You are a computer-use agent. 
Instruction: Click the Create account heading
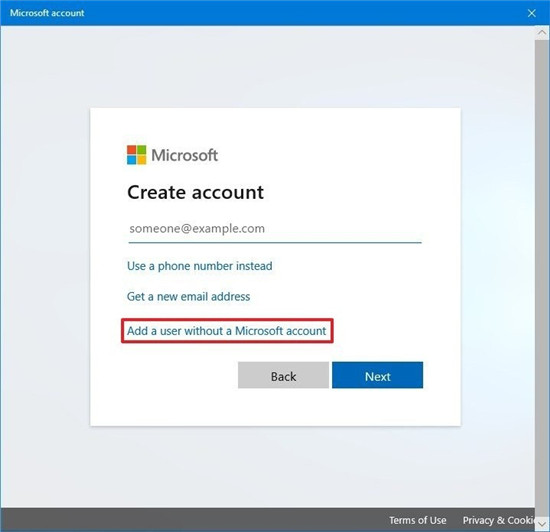coord(195,192)
